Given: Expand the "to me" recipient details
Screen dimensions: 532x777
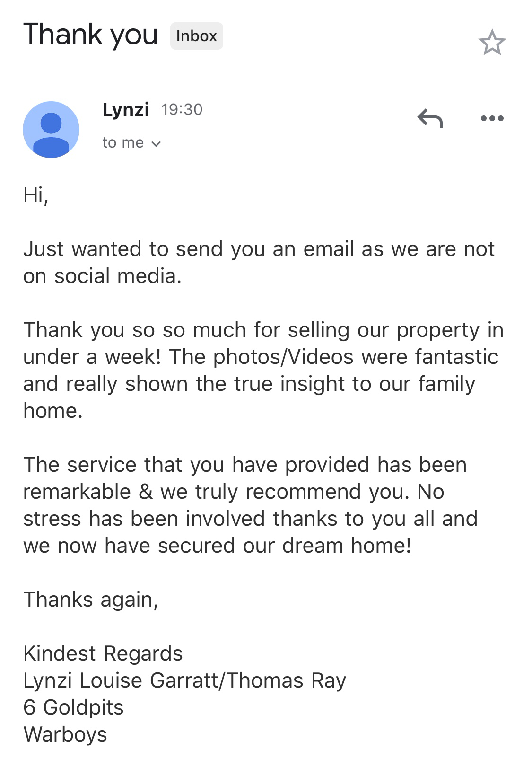Looking at the screenshot, I should pyautogui.click(x=156, y=143).
